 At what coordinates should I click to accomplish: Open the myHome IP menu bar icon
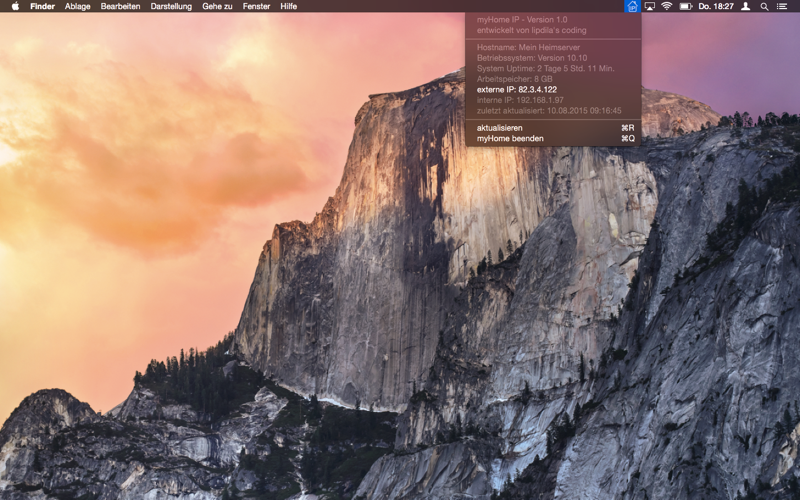[632, 6]
